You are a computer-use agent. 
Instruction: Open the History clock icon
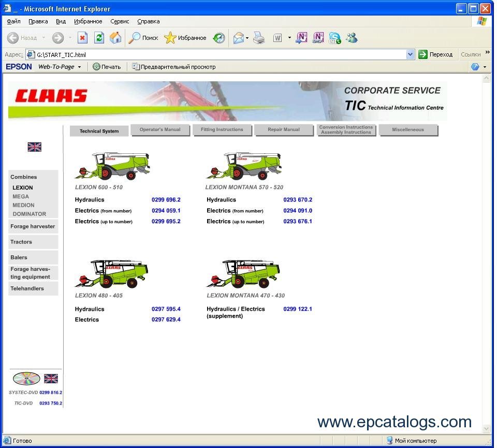click(x=218, y=38)
